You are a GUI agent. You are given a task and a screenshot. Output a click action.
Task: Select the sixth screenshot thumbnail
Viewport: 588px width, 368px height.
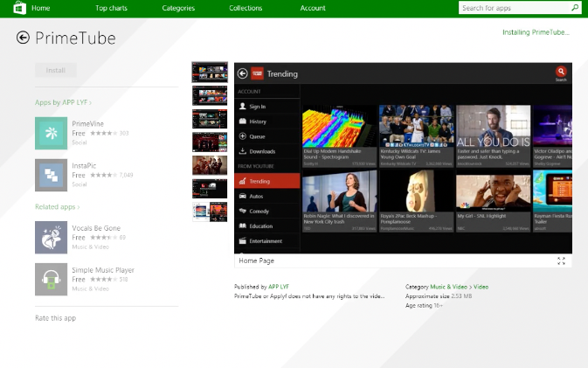[x=210, y=189]
